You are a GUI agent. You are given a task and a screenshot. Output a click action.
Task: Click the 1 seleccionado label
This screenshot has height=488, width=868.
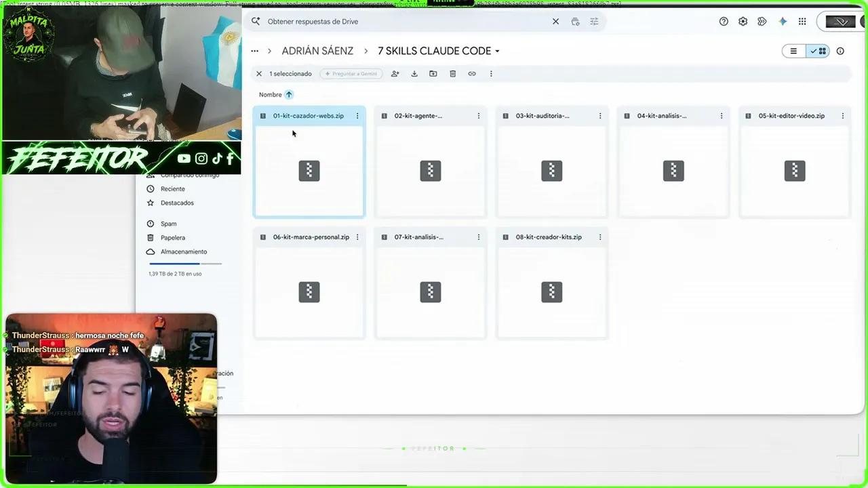290,74
